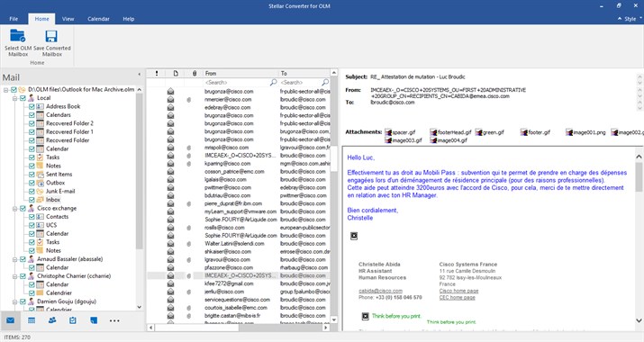Collapse the Local mailbox tree node
644x342 pixels.
[x=14, y=98]
